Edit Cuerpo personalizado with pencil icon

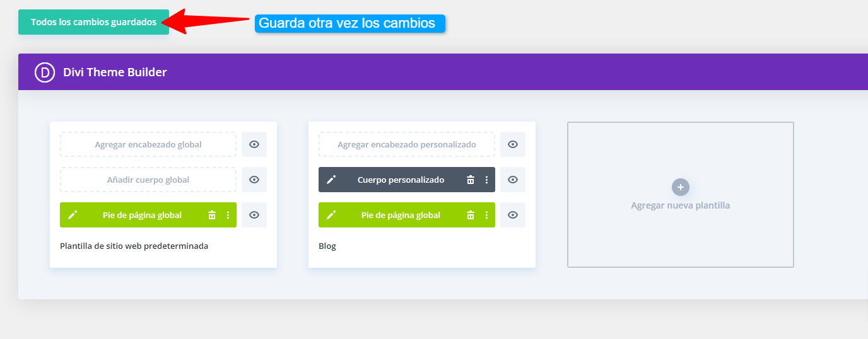[x=331, y=180]
